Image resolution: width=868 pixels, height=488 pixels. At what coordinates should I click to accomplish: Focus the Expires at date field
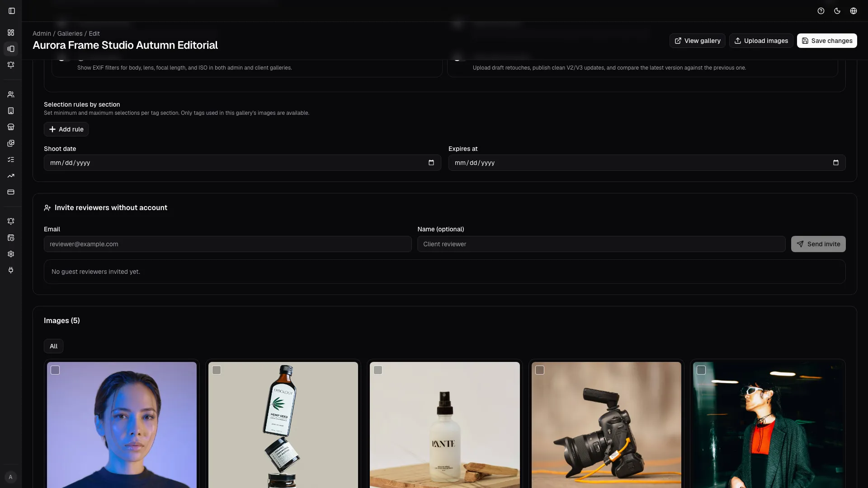[647, 163]
